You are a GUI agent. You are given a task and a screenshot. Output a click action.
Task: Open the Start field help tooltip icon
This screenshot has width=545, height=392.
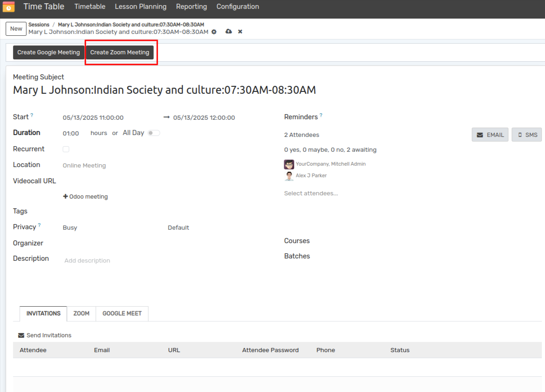tap(32, 115)
